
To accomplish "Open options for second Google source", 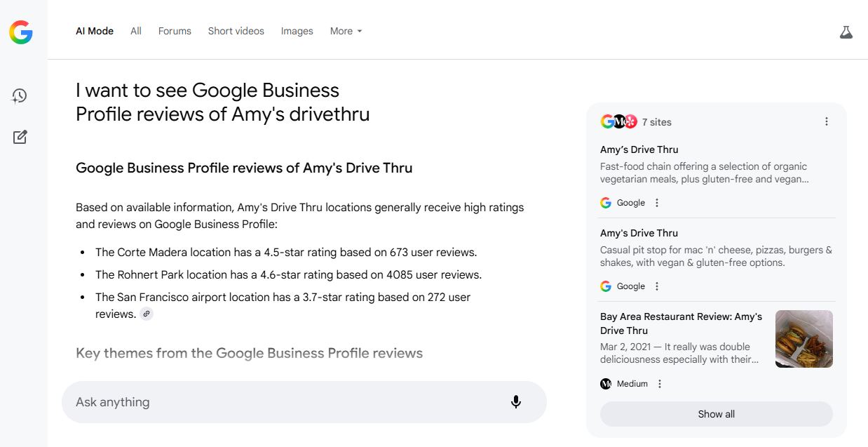I will 657,286.
